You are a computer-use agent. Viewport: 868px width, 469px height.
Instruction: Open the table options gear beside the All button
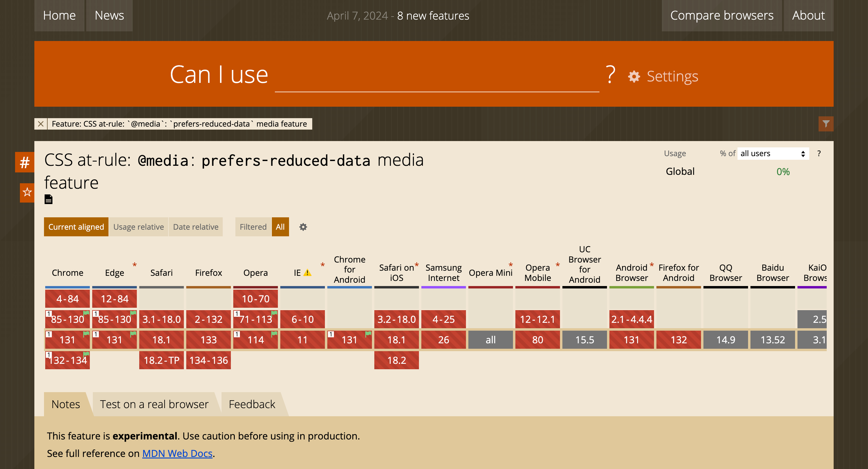[303, 227]
